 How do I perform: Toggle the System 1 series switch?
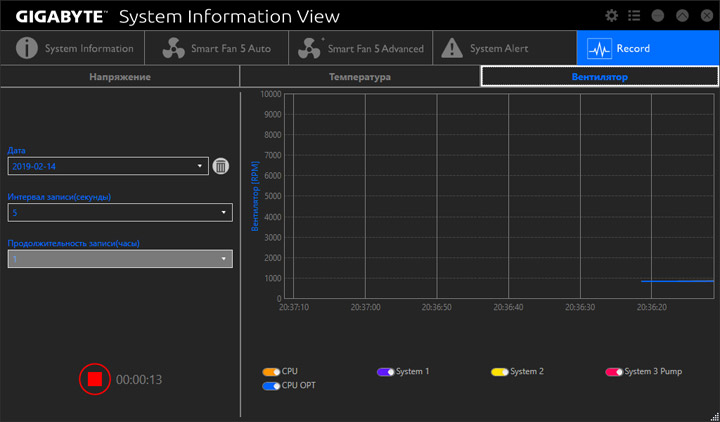coord(385,371)
